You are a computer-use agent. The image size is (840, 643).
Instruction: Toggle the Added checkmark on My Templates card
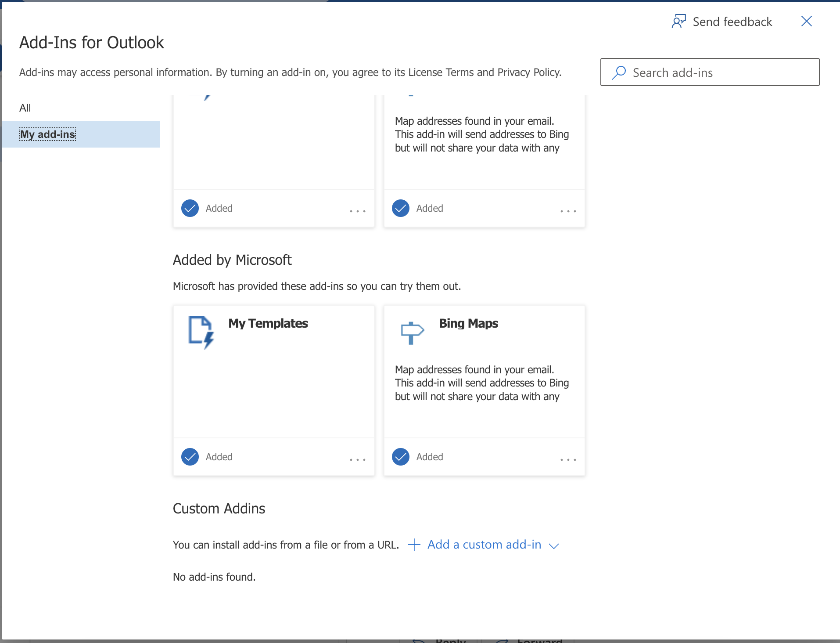[x=190, y=457]
